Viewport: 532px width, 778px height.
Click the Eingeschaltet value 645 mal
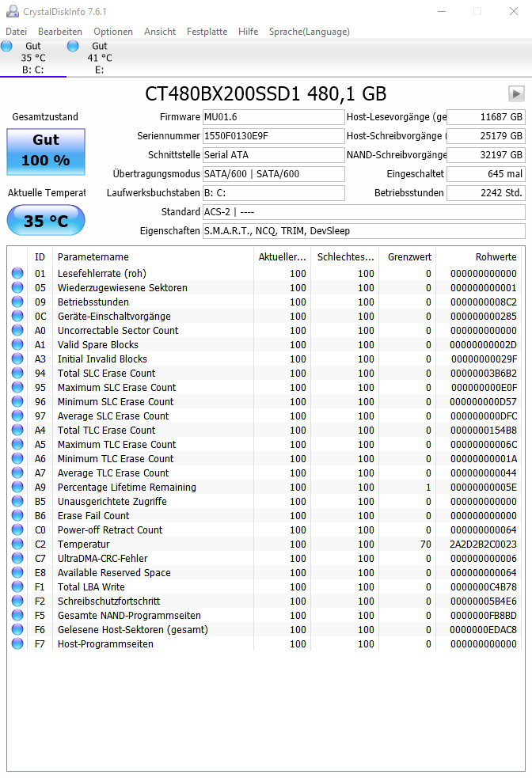486,173
